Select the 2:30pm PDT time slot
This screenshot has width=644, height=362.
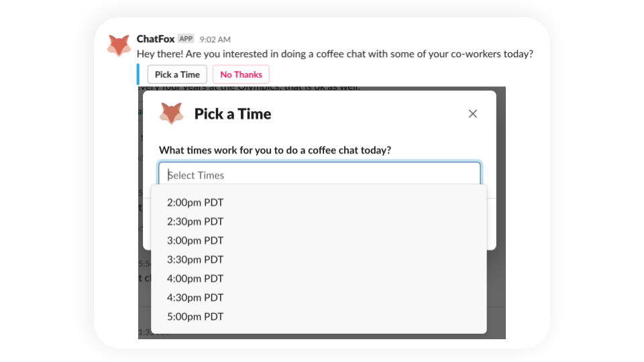[195, 221]
